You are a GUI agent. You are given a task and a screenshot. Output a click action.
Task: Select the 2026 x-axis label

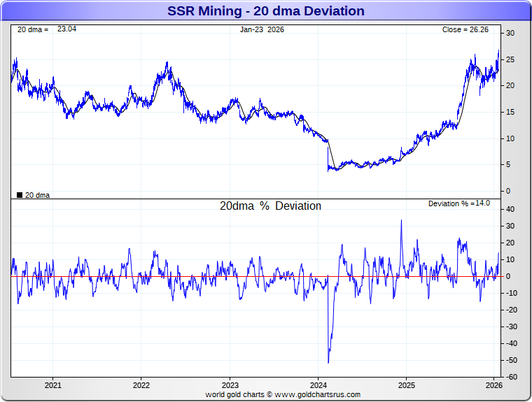click(494, 385)
